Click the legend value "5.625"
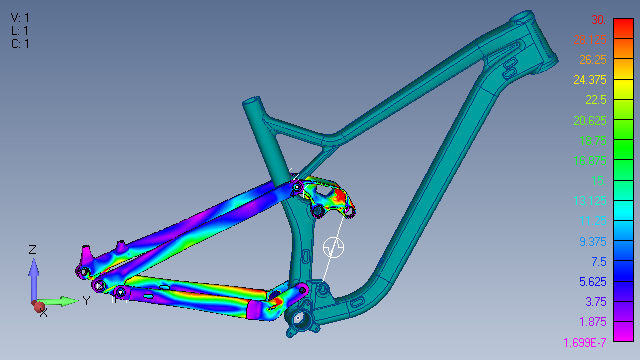 click(x=593, y=282)
